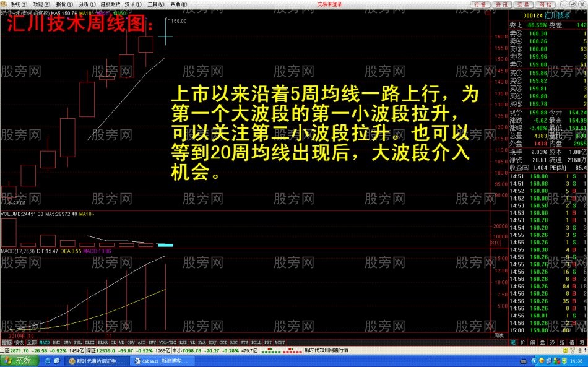Select the 值 tab in quote panel

[572, 342]
